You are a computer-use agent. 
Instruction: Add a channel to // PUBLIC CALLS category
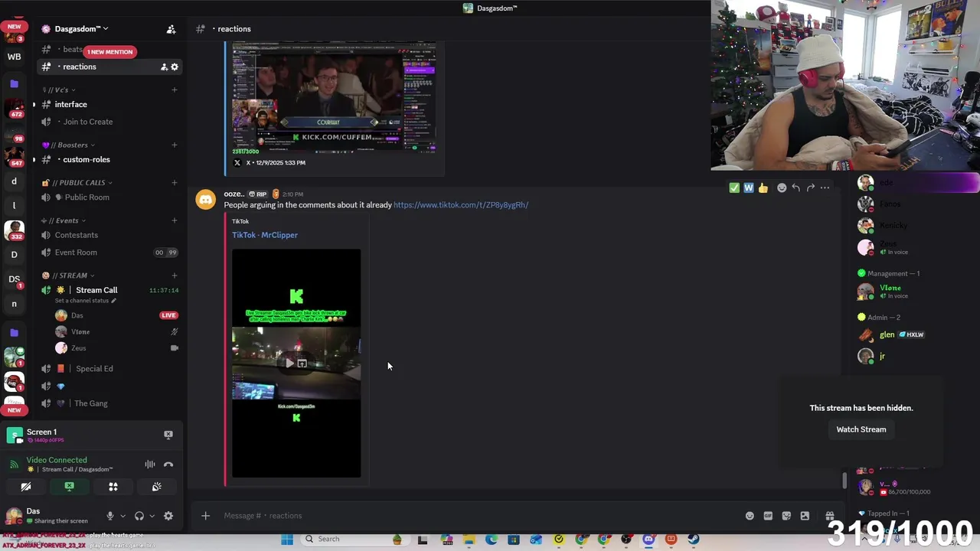174,183
